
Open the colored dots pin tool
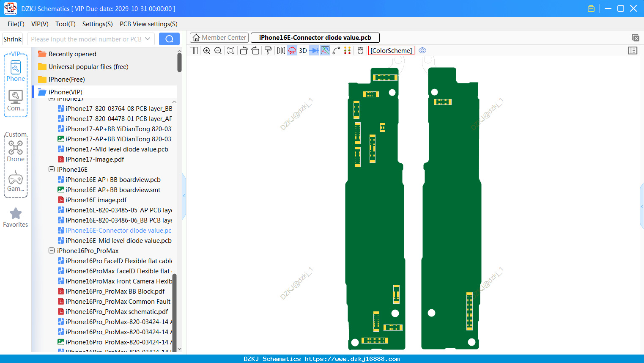[x=348, y=51]
